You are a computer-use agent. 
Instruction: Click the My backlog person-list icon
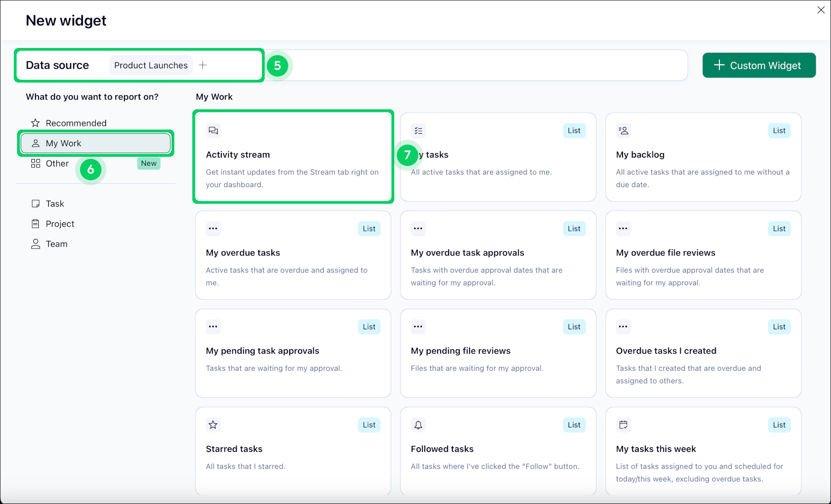point(623,130)
